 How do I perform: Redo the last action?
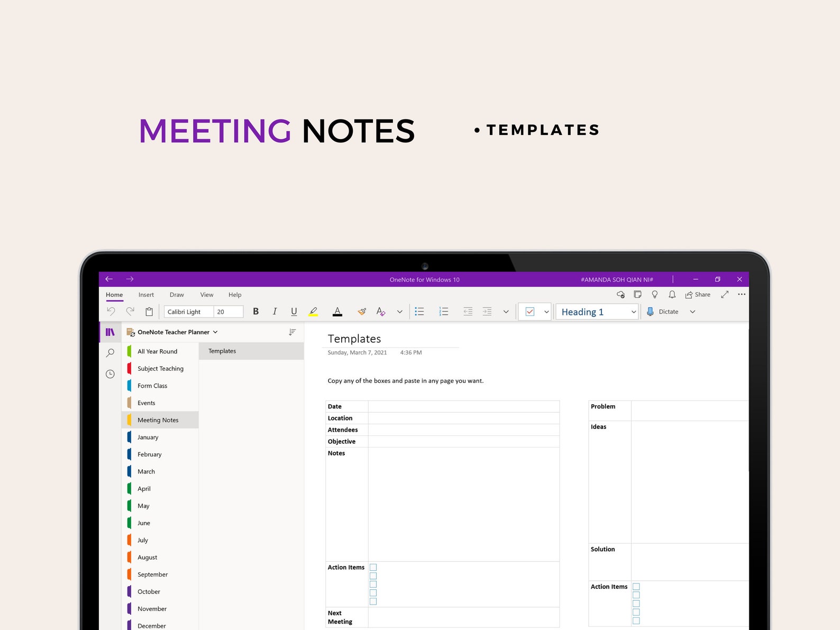[x=130, y=311]
